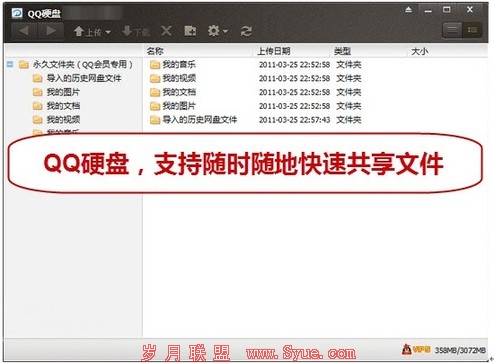Select 导入的历史网盘文件 in the file list
Viewport: 494px width, 363px height.
click(x=200, y=120)
